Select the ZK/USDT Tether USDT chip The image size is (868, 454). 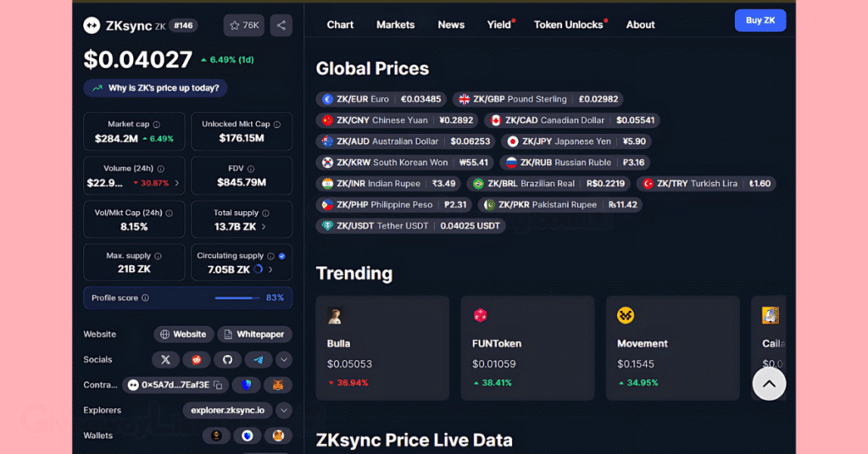411,225
